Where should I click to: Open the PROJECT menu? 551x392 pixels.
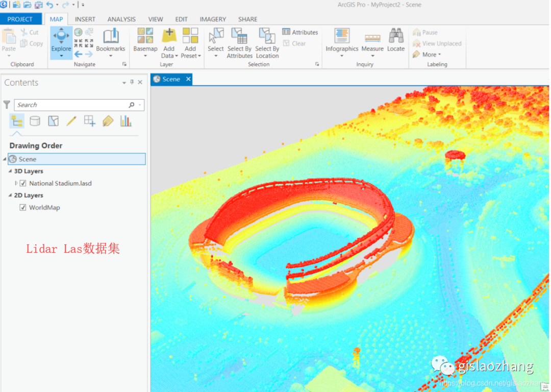tap(20, 19)
